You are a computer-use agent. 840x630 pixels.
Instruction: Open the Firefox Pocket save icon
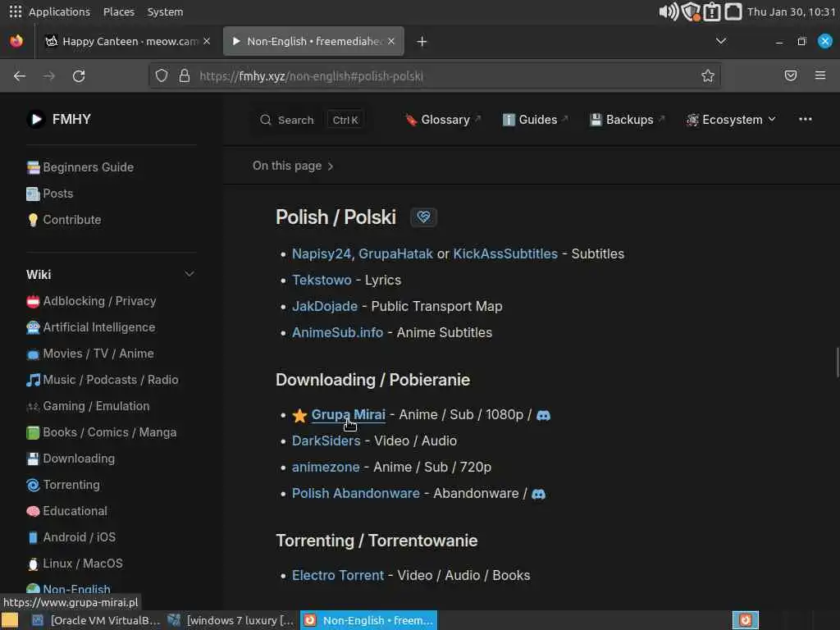click(x=790, y=75)
